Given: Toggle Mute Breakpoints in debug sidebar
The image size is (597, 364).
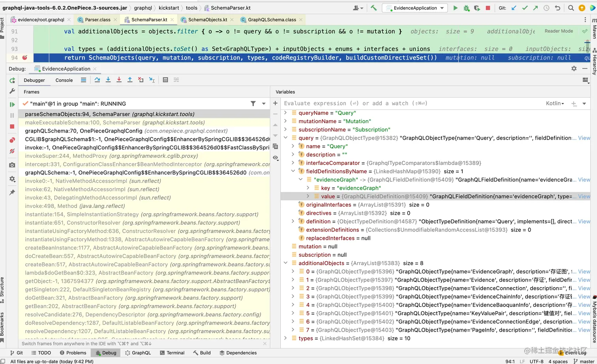Looking at the screenshot, I should click(12, 151).
